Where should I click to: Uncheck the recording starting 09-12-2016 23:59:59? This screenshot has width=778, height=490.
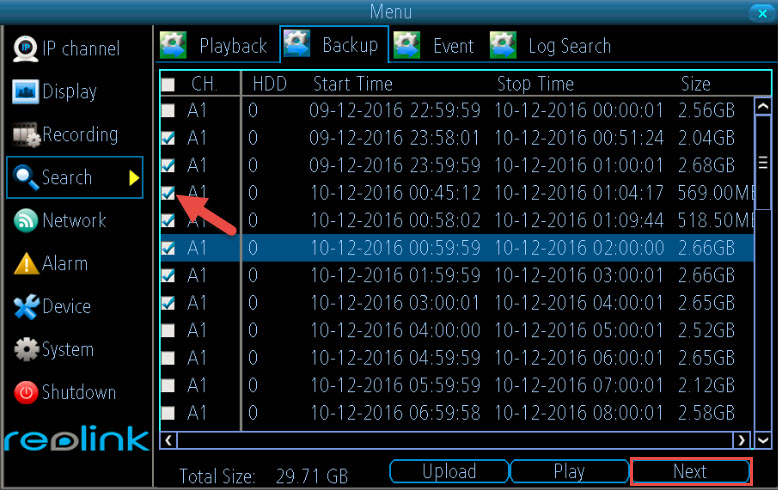(168, 165)
